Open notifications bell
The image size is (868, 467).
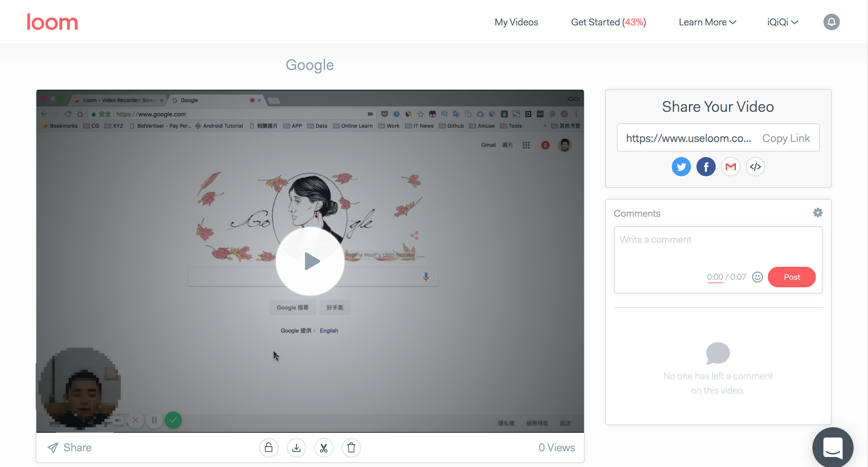(x=831, y=22)
